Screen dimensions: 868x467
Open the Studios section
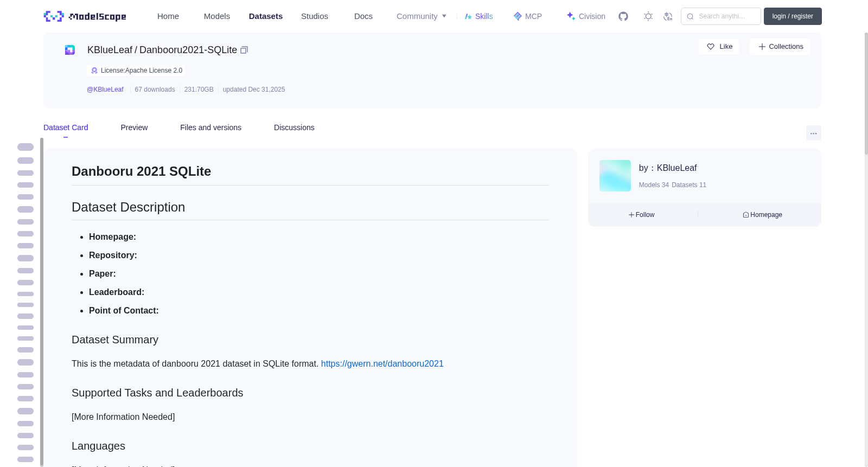click(x=315, y=16)
